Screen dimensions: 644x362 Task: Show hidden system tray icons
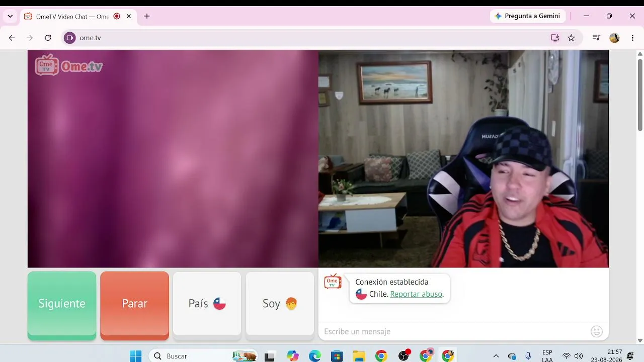(496, 356)
